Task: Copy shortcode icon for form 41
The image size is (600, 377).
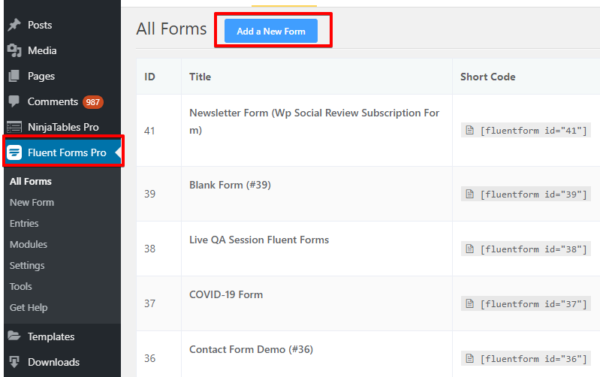Action: (x=470, y=131)
